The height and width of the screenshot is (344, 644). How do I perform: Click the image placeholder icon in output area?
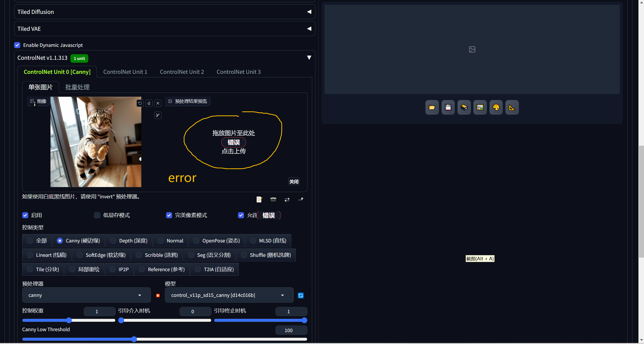[x=472, y=49]
